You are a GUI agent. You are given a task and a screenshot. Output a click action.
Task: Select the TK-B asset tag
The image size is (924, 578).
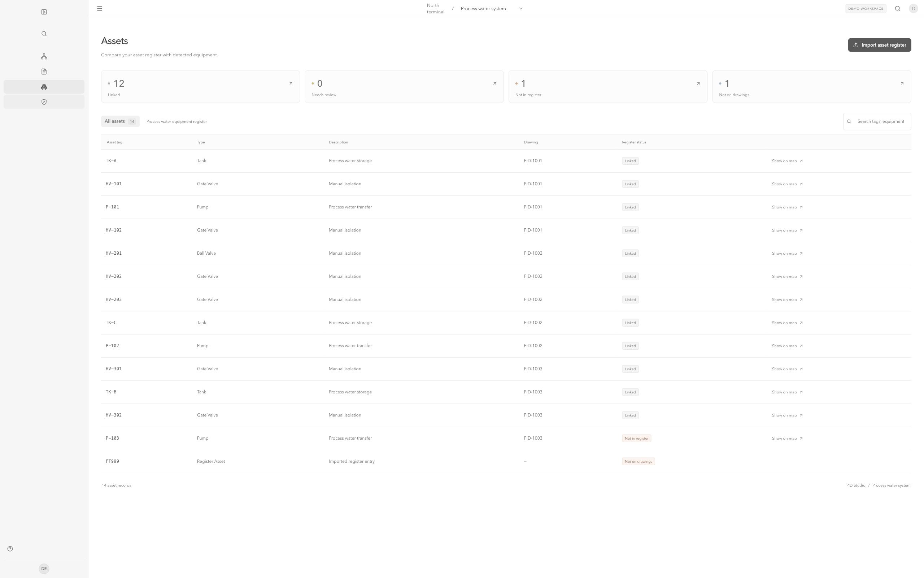click(x=111, y=392)
